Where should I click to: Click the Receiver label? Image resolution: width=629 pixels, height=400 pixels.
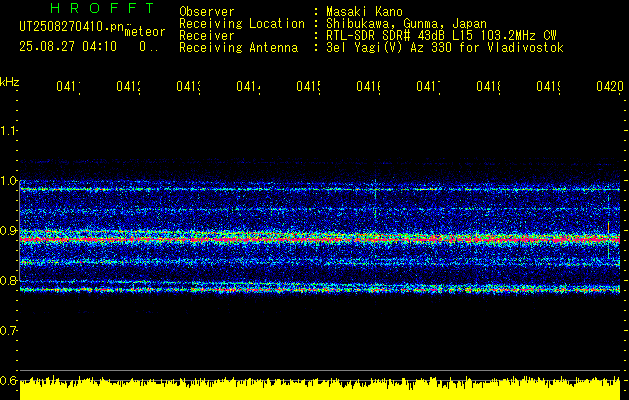pos(207,36)
